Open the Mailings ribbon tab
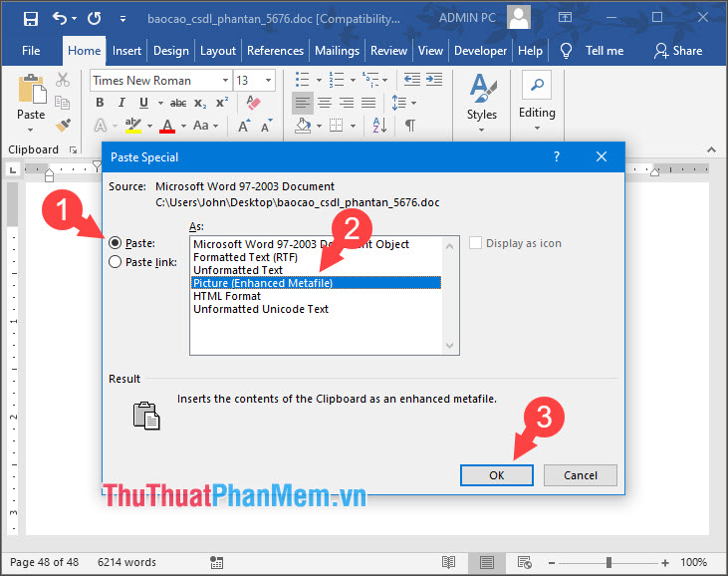 click(x=337, y=51)
